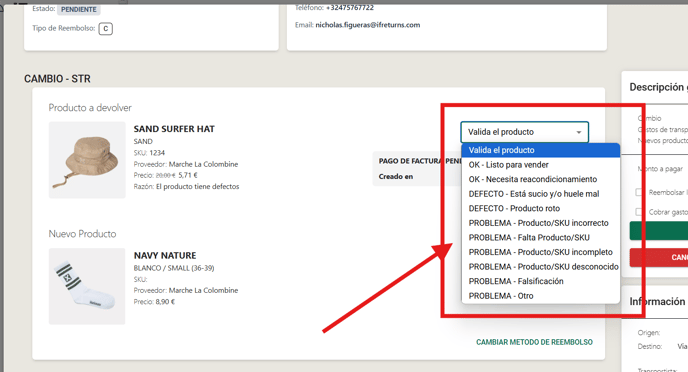Pick 'PROBLEMA - Producto/SKU incorrecto'

[541, 223]
